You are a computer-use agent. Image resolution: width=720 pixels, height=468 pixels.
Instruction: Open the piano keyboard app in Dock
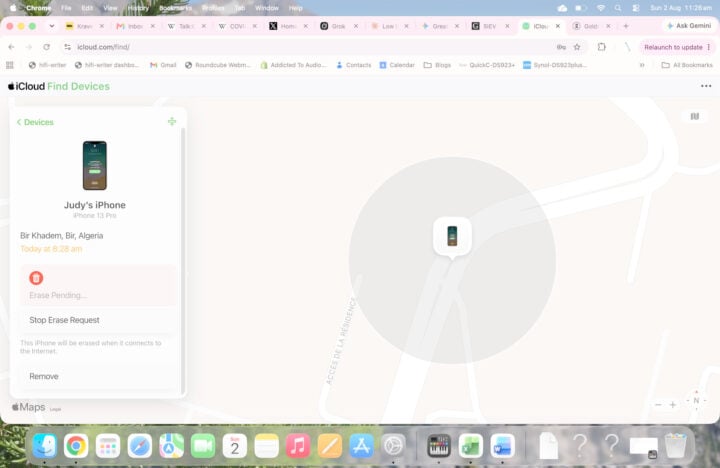tap(439, 445)
